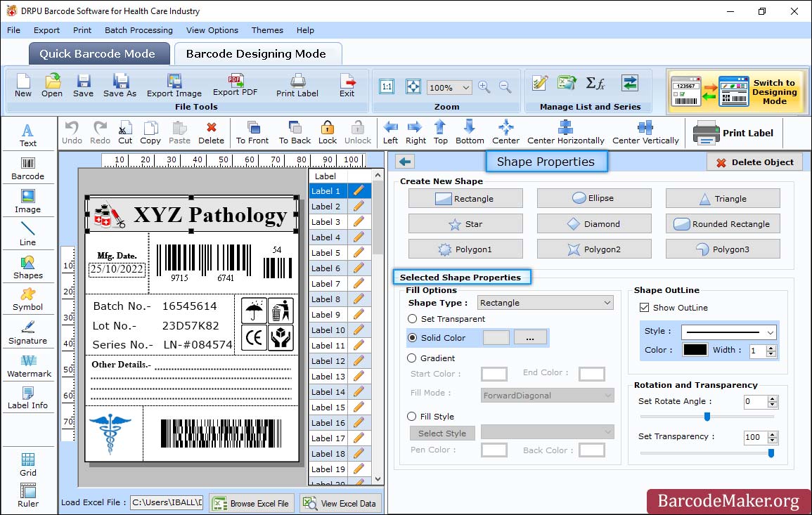Screen dimensions: 812x515
Task: Decrease the Set Transparency stepper
Action: (x=773, y=441)
